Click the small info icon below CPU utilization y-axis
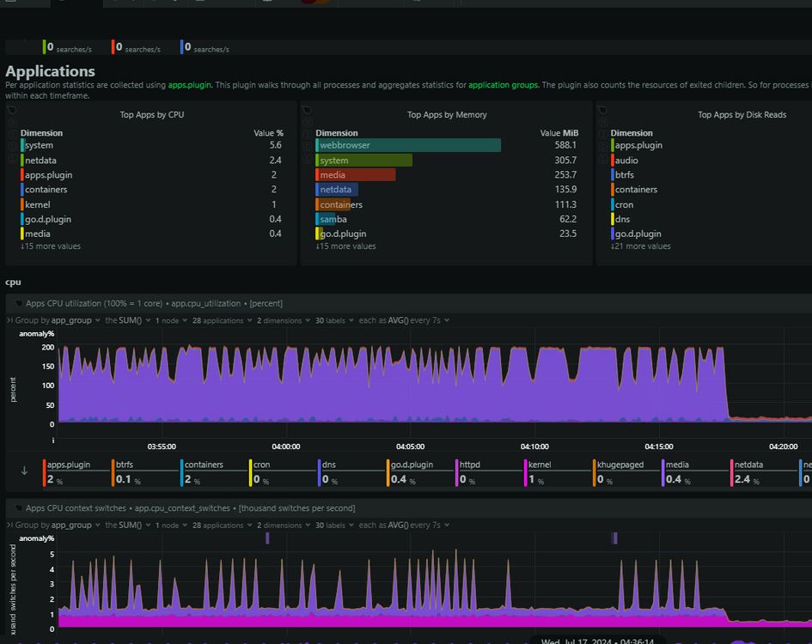The width and height of the screenshot is (812, 644). click(x=52, y=440)
